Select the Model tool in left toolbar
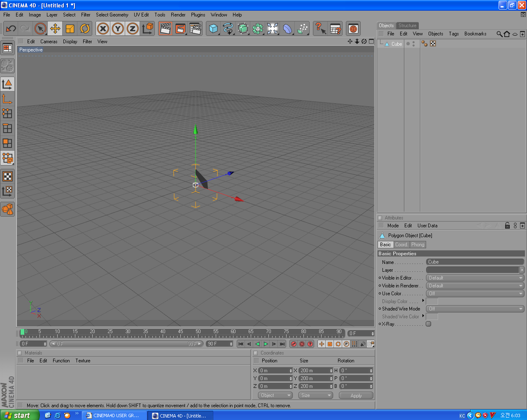Screen dimensions: 527x420 (7, 84)
